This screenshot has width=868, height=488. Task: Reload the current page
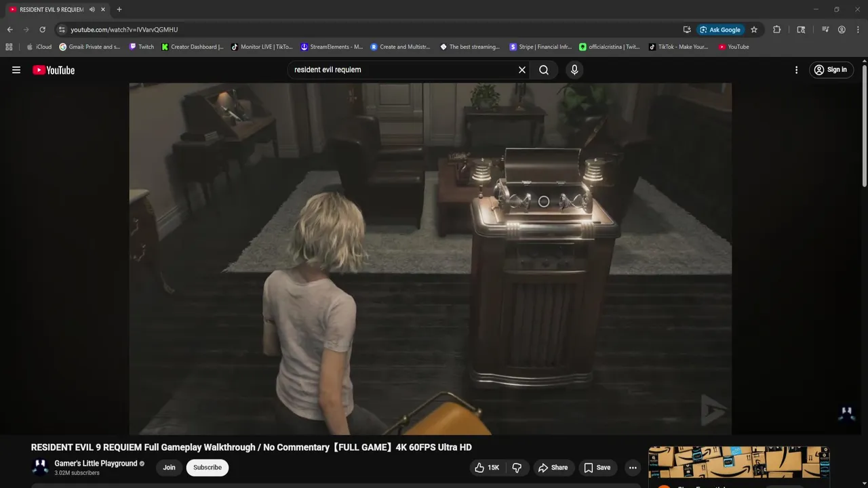pyautogui.click(x=42, y=30)
